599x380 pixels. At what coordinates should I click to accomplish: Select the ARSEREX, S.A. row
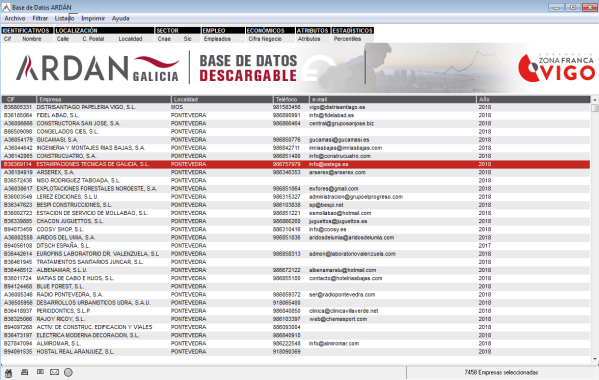pyautogui.click(x=296, y=172)
